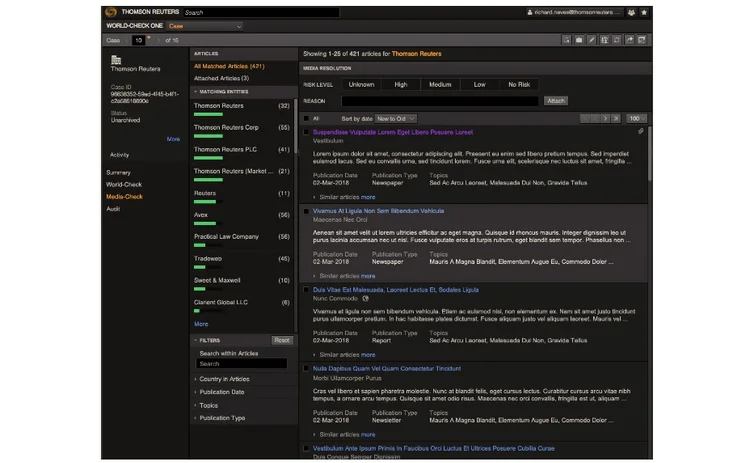This screenshot has width=750, height=463.
Task: Click the Reason input field
Action: (440, 101)
